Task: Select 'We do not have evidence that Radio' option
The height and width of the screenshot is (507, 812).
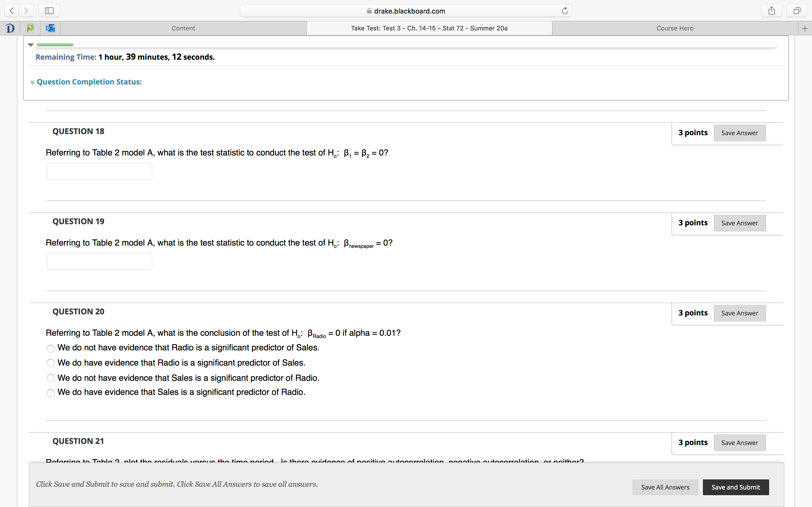Action: coord(51,349)
